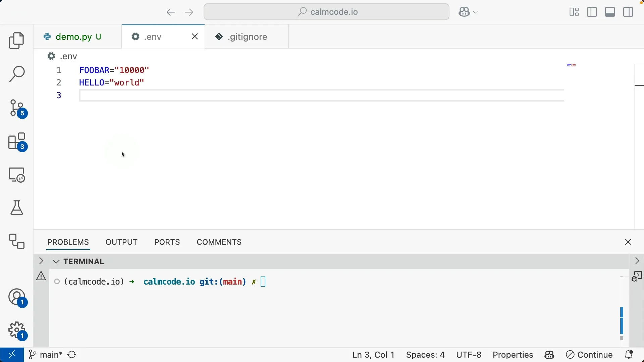The height and width of the screenshot is (362, 644).
Task: Click the Continue status bar button
Action: coord(590,355)
